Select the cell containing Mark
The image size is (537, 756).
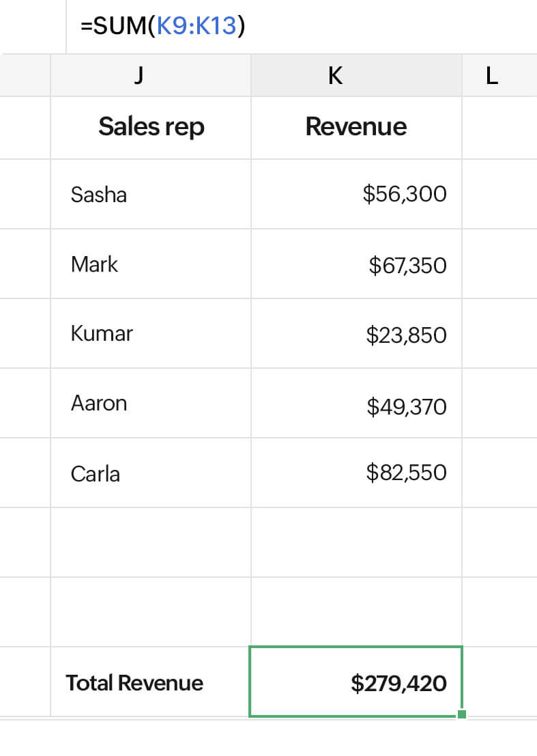151,264
